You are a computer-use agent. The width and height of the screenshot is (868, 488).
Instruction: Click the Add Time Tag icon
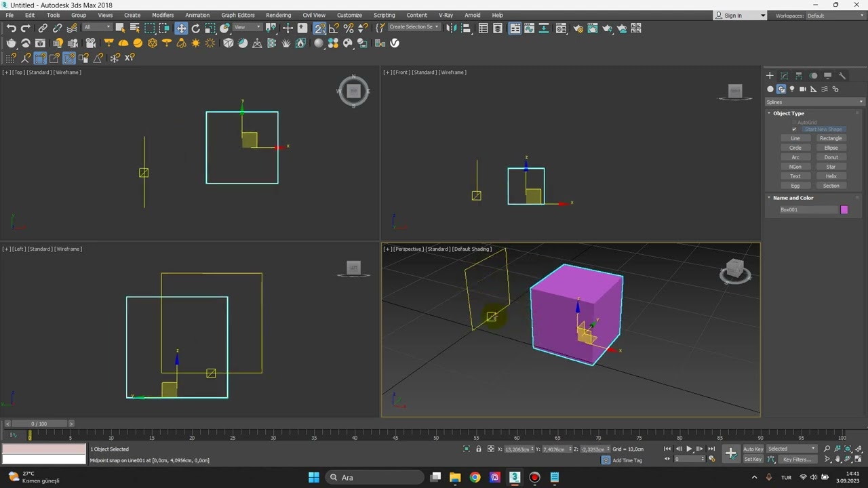coord(606,460)
